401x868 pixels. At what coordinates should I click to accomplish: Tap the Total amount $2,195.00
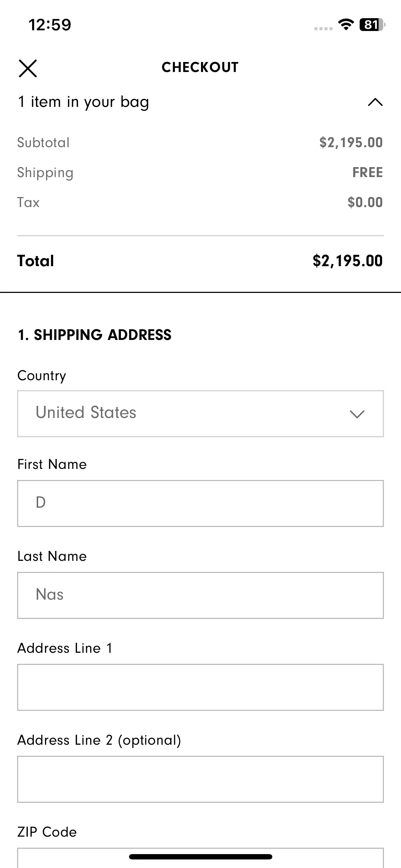[x=348, y=261]
